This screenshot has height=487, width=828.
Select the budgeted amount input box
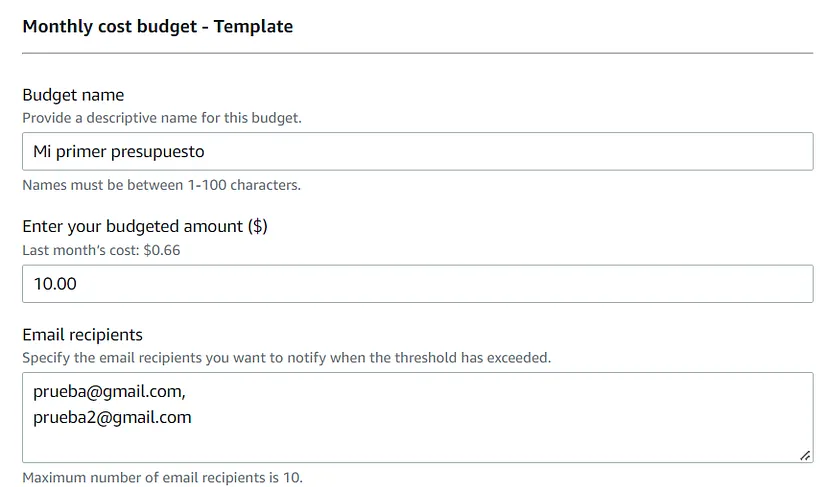click(x=418, y=284)
